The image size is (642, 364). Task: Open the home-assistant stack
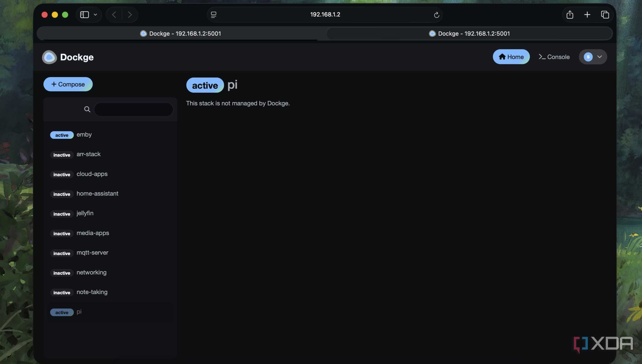coord(110,194)
